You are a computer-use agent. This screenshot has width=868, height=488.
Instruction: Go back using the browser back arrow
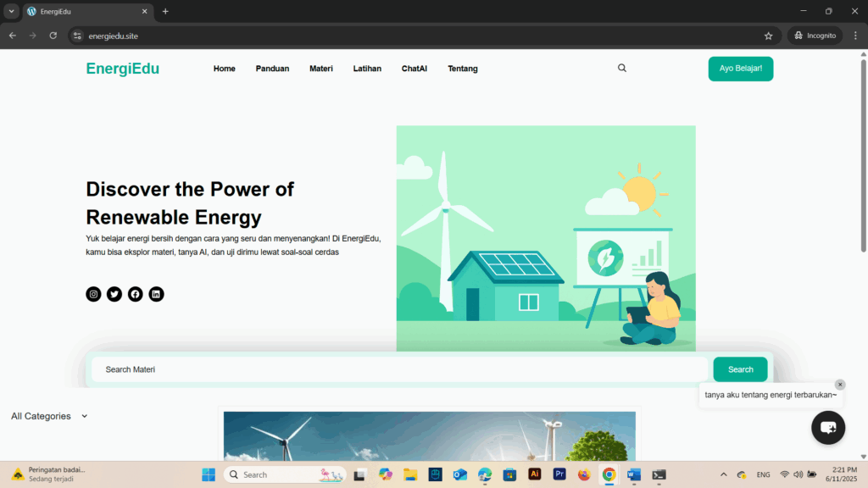click(12, 36)
